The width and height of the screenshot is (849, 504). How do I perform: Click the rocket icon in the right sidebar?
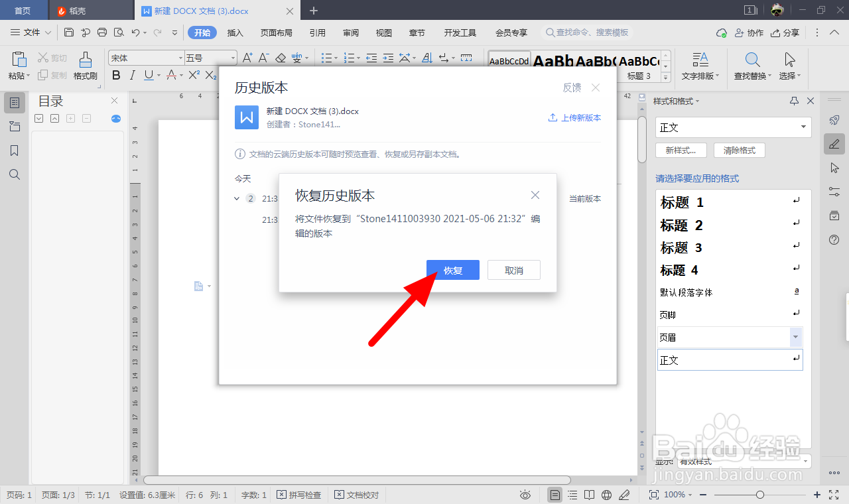coord(834,120)
